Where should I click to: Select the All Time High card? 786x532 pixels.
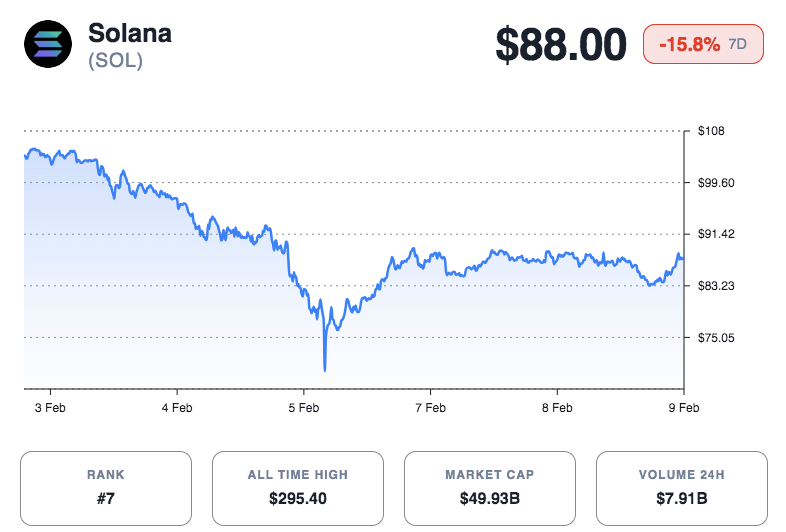pos(298,487)
